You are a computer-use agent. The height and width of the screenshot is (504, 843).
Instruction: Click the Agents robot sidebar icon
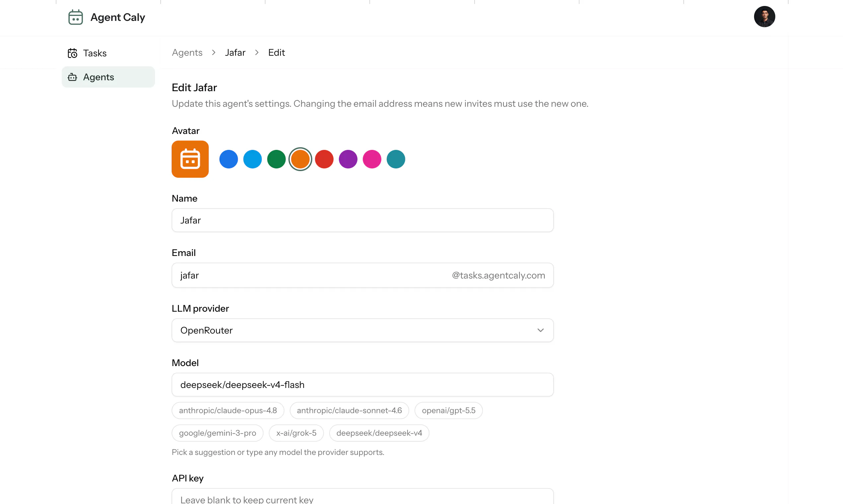click(x=72, y=77)
